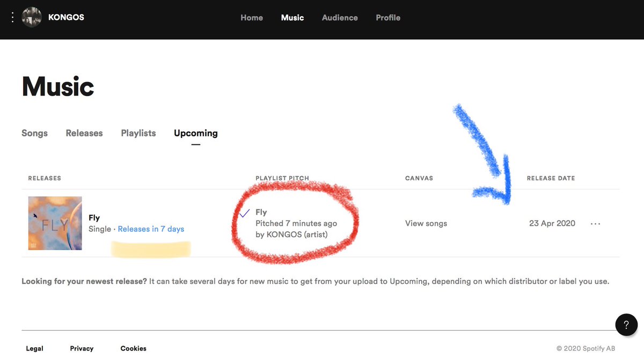Open the three-dot sidebar menu next to KONGOS
Viewport: 644px width, 358px height.
click(13, 18)
